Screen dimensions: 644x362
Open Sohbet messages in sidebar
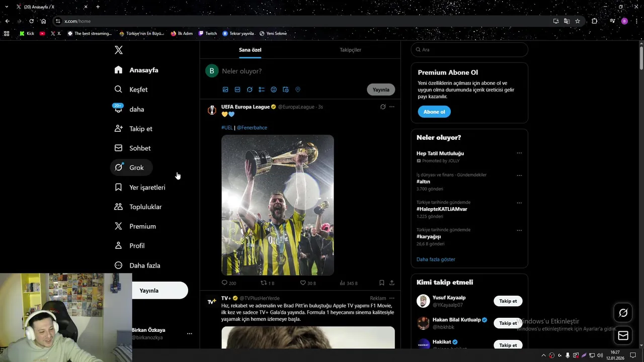(x=132, y=148)
